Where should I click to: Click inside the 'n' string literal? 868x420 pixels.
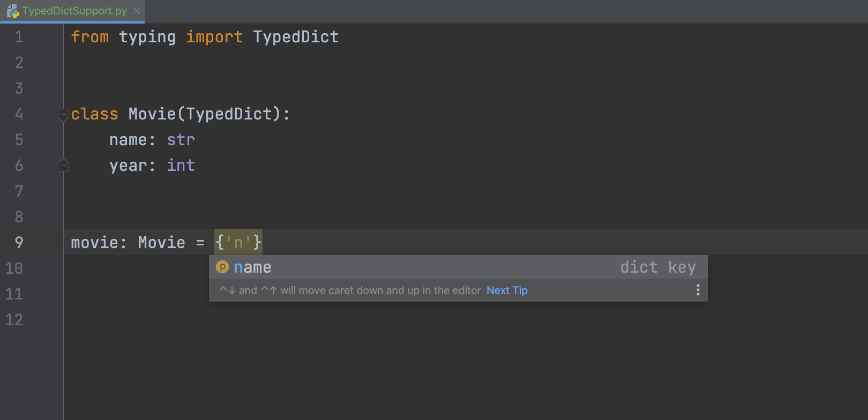click(238, 243)
